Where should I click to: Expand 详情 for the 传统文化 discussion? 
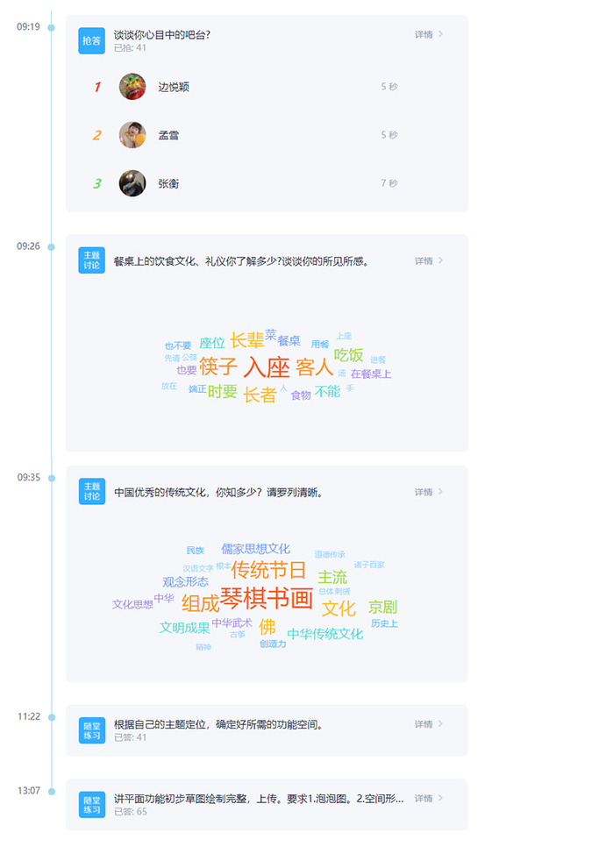429,492
